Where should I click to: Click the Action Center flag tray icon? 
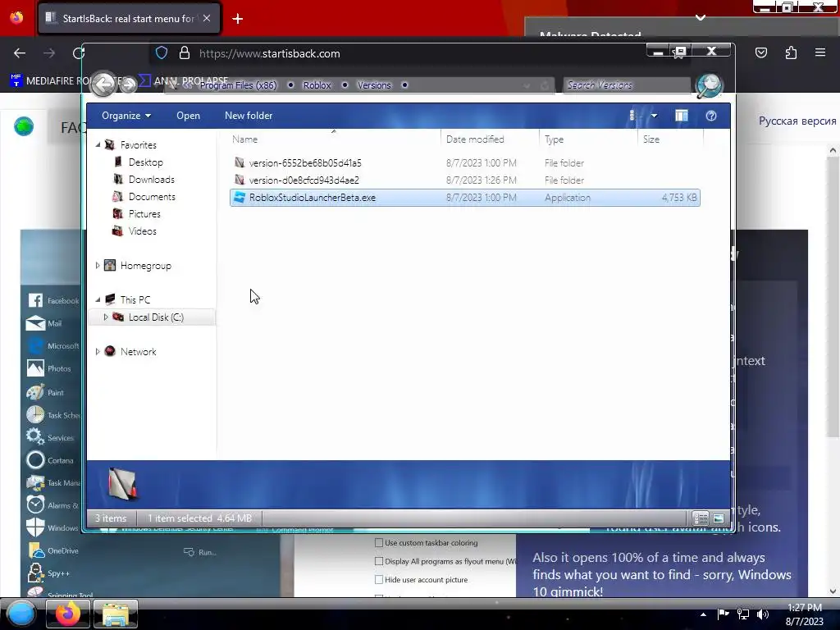pyautogui.click(x=724, y=614)
